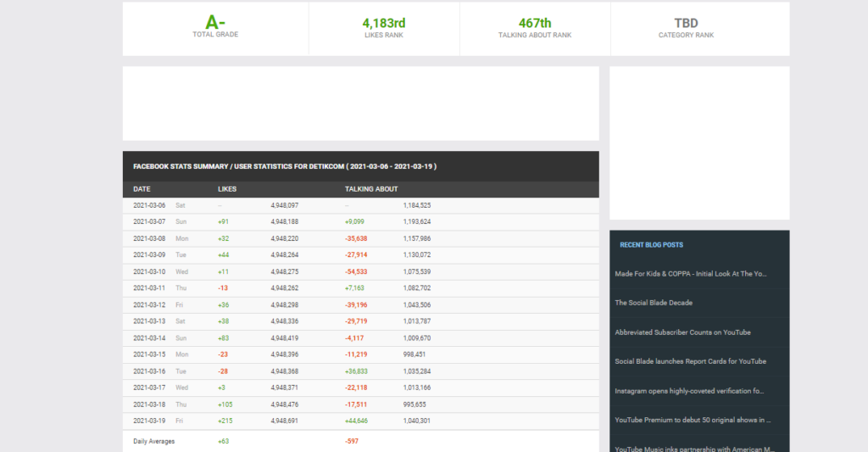
Task: Select the 2021-03-12 date cell
Action: click(149, 305)
